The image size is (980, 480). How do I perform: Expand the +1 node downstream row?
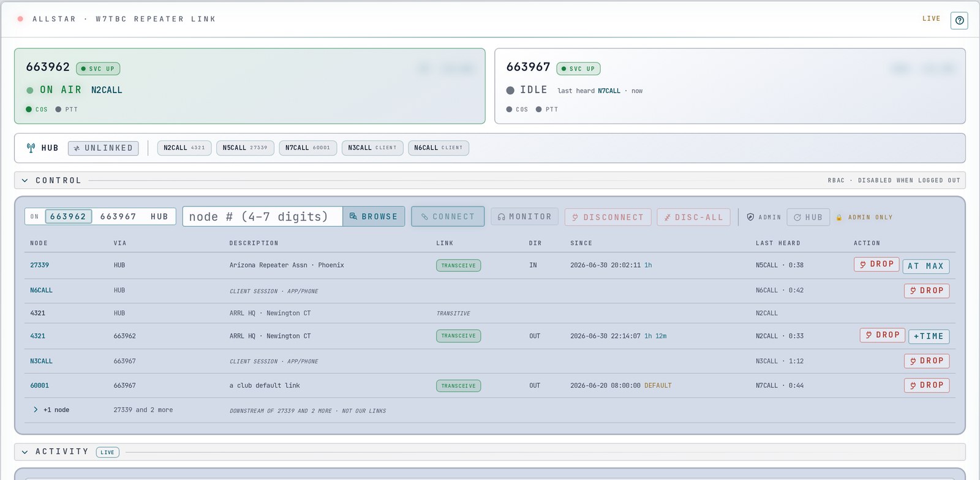point(36,410)
